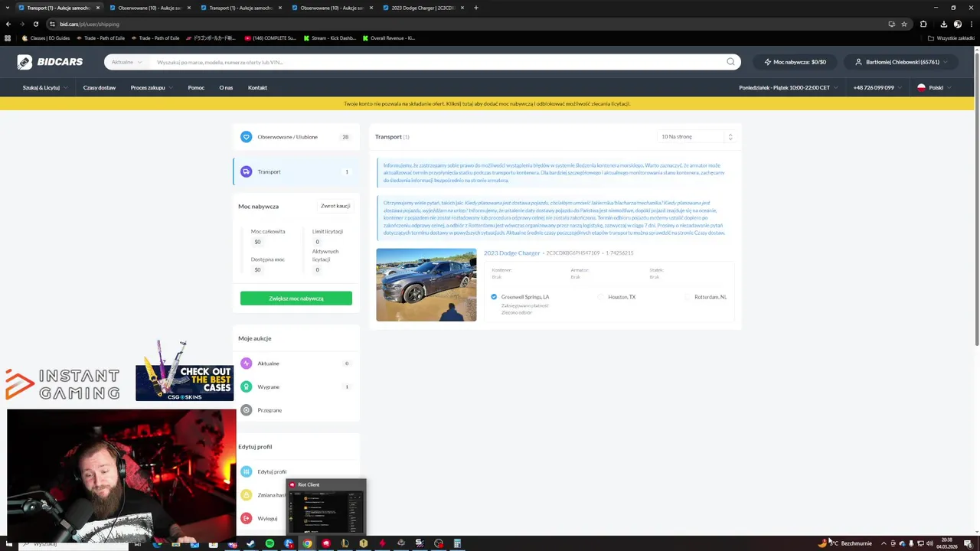This screenshot has width=980, height=551.
Task: Open the Pomoc menu item
Action: [x=196, y=87]
